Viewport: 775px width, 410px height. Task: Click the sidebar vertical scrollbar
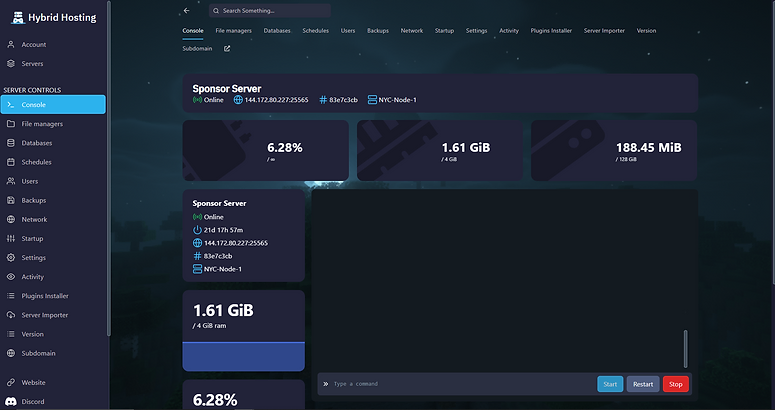pos(108,168)
